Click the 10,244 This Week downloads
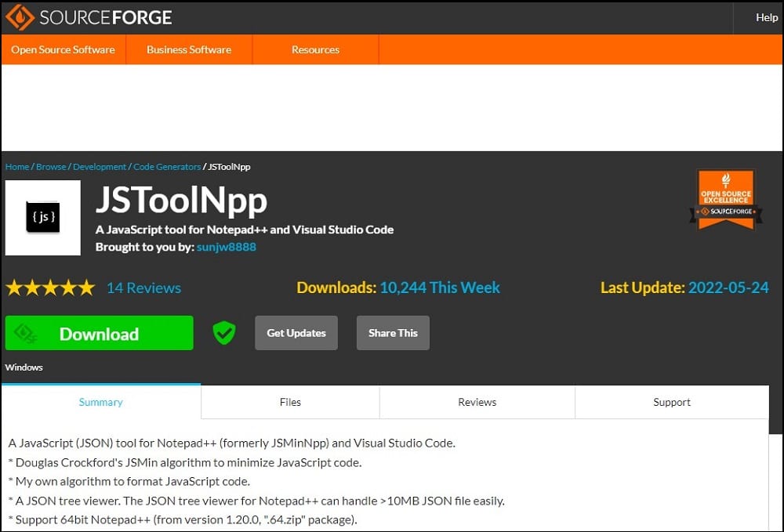 [440, 288]
